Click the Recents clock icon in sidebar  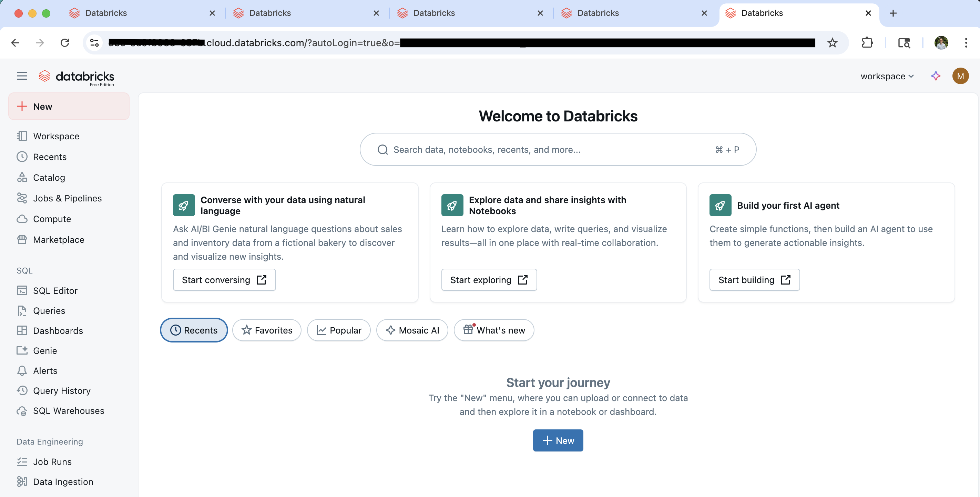22,157
